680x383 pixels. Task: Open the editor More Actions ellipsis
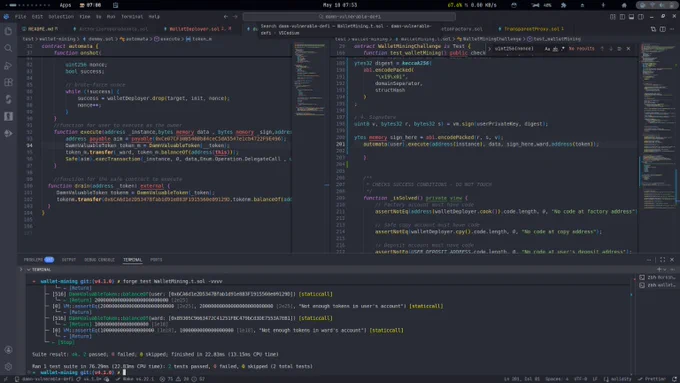coord(672,29)
